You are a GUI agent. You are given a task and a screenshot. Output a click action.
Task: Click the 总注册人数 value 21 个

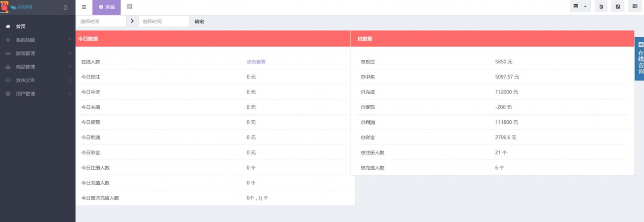tap(501, 153)
